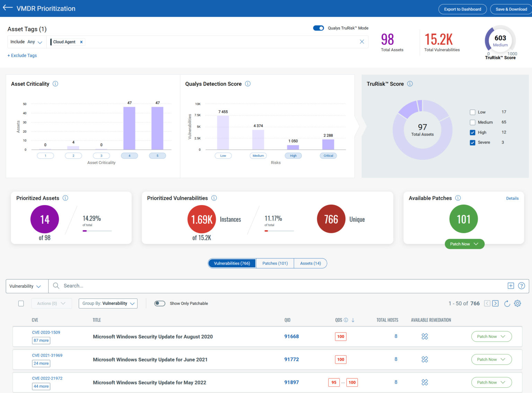Open the Include Any dropdown
The image size is (532, 393).
pos(27,42)
